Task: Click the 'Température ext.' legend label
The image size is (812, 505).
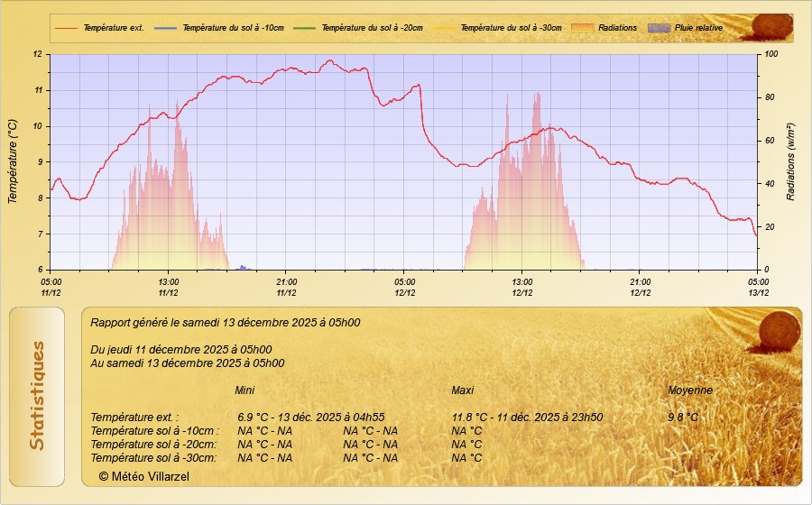Action: pyautogui.click(x=114, y=28)
